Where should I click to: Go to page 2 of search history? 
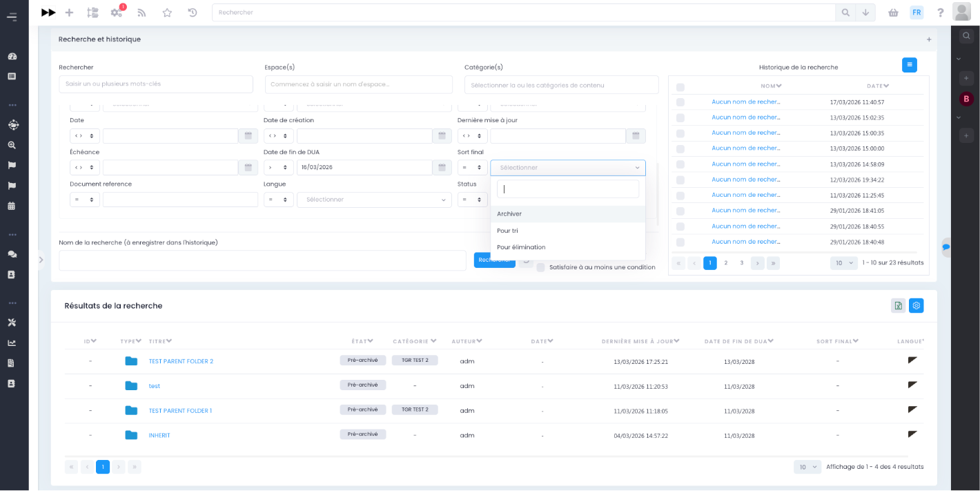[x=726, y=263]
